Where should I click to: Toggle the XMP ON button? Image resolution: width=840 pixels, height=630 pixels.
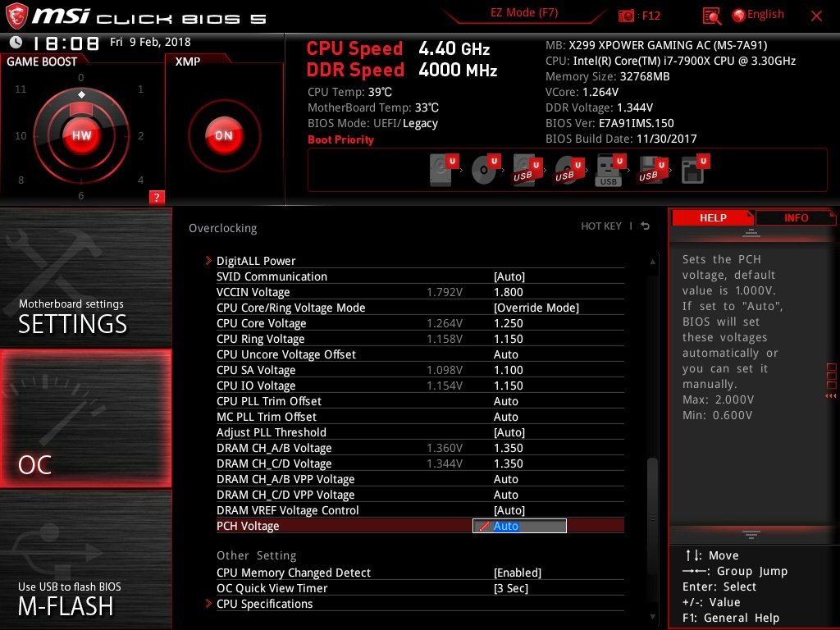[x=224, y=135]
